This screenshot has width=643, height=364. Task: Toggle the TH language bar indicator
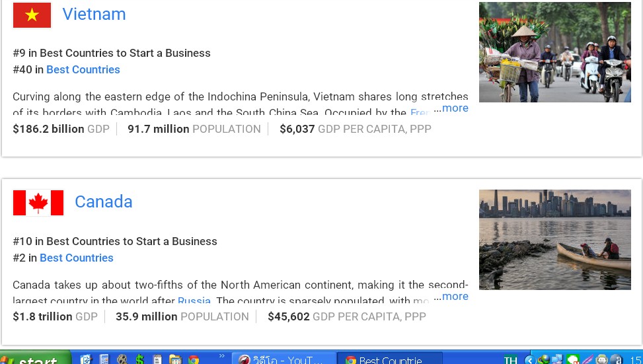[x=511, y=359]
